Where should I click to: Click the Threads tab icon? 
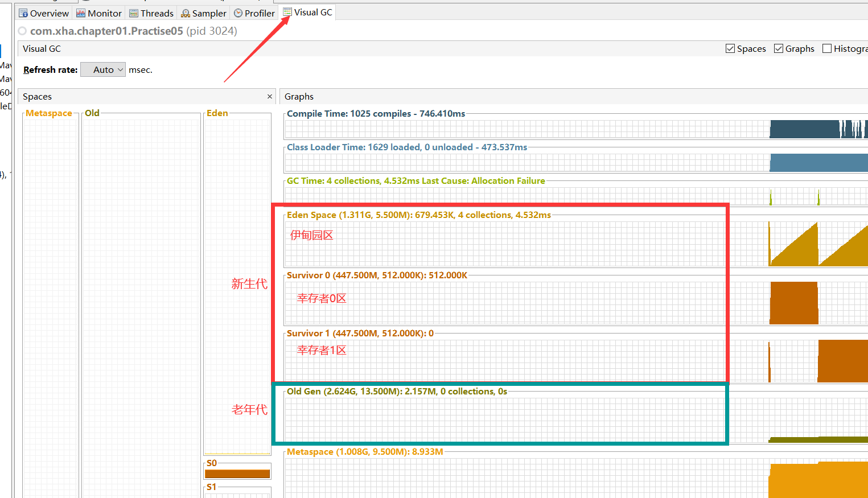(134, 13)
